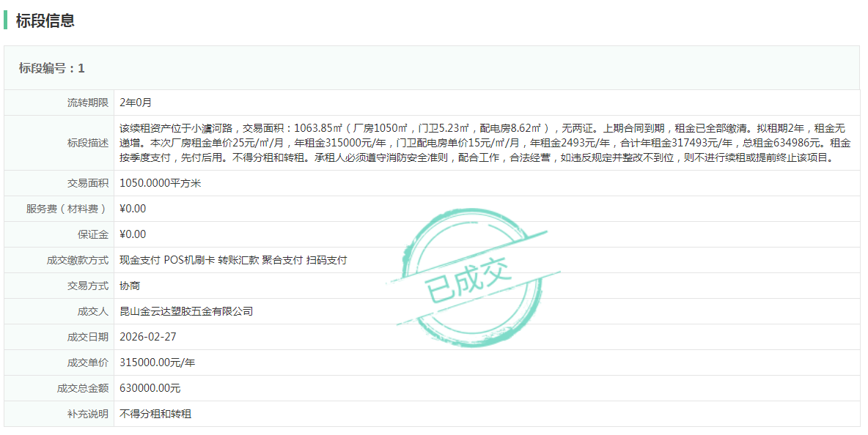Select the ¥0.00 value in 保证金 row

133,234
